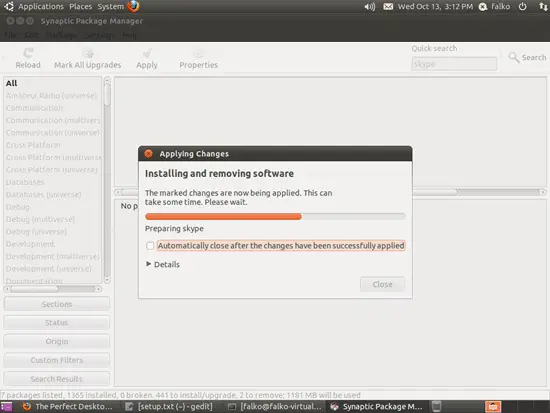Open the mail envelope indicator

pos(388,6)
